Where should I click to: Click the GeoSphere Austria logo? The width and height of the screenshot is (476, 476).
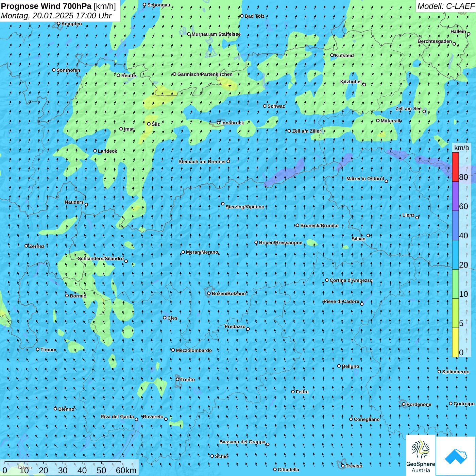[421, 455]
